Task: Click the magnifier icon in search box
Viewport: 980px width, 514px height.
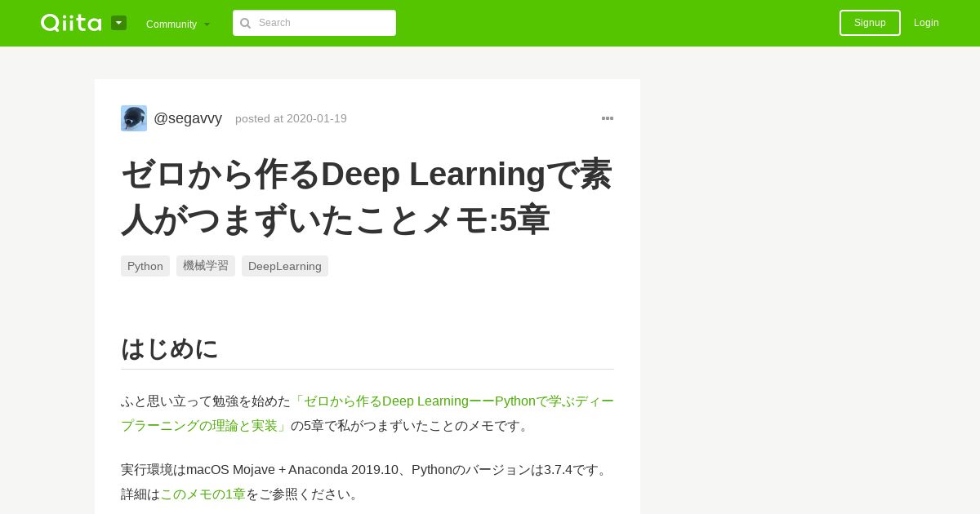Action: 245,23
